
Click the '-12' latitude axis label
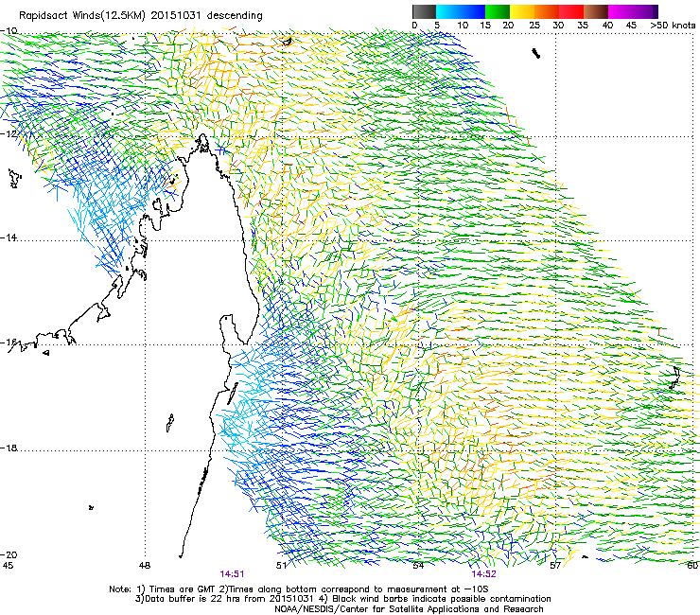coord(9,133)
